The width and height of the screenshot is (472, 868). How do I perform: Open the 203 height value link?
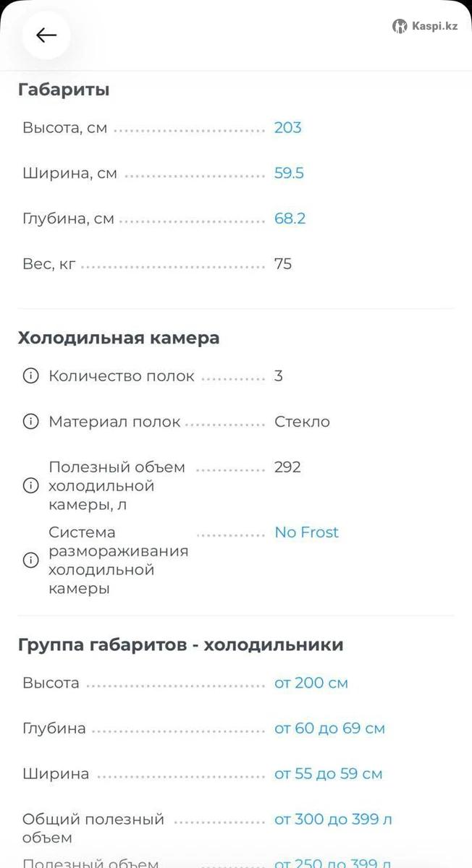click(x=287, y=128)
